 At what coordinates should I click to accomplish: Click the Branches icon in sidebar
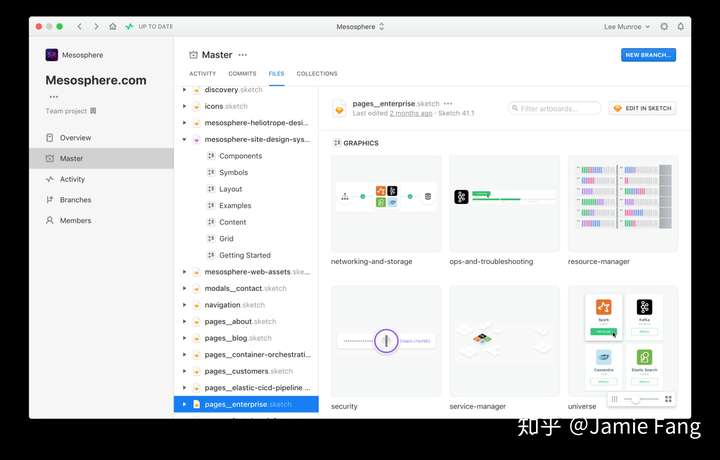click(50, 200)
